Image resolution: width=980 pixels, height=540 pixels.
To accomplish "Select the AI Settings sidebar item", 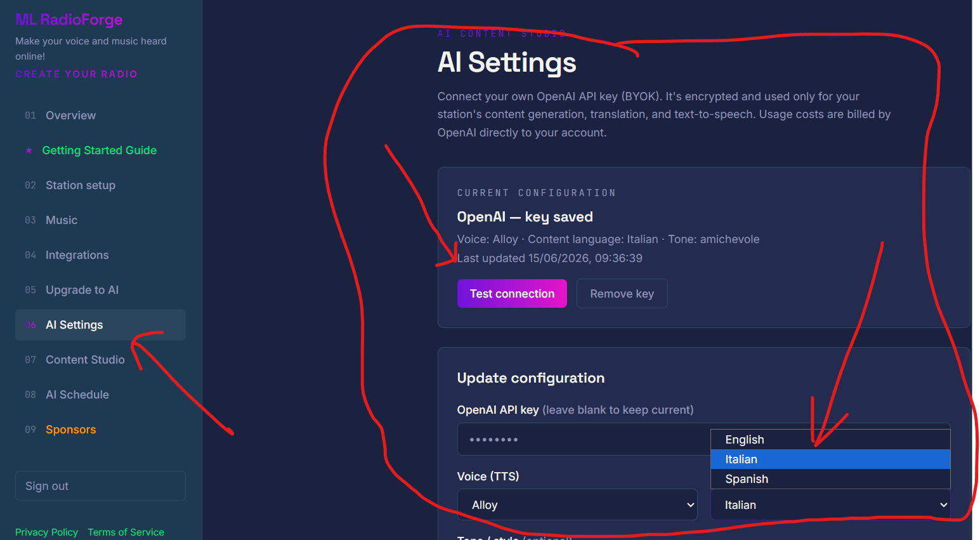I will [x=100, y=325].
